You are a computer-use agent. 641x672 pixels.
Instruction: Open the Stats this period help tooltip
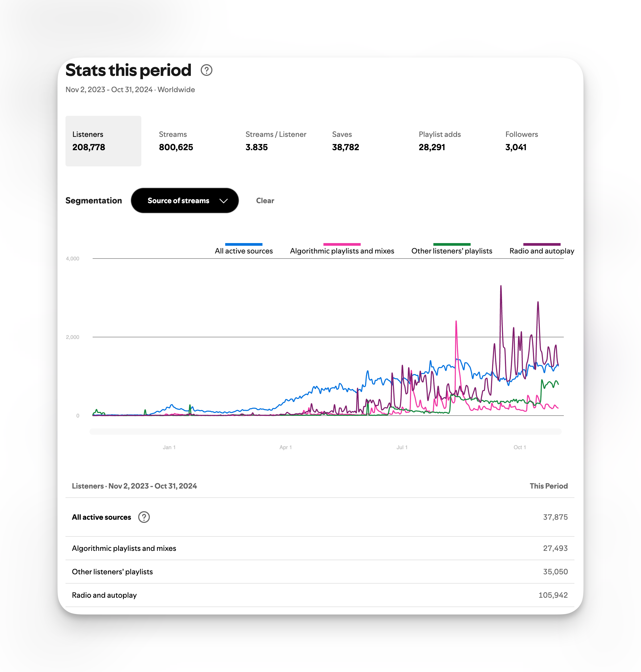207,70
